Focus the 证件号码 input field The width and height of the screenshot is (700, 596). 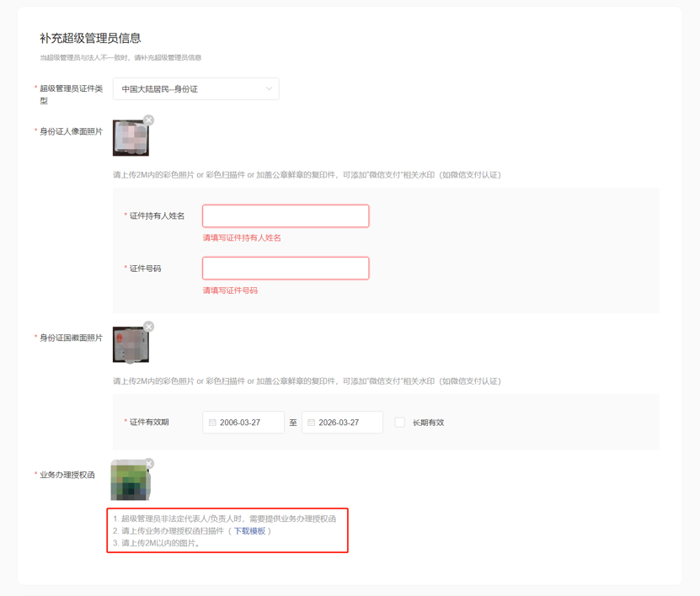[286, 268]
